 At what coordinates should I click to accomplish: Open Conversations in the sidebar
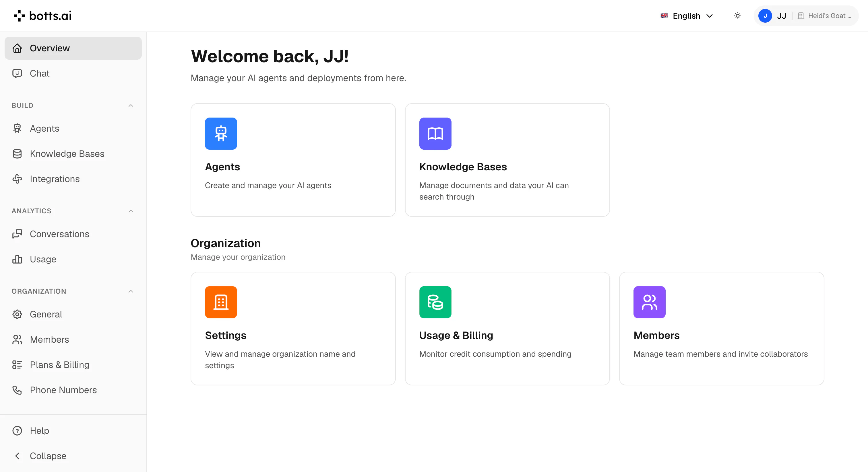(73, 234)
